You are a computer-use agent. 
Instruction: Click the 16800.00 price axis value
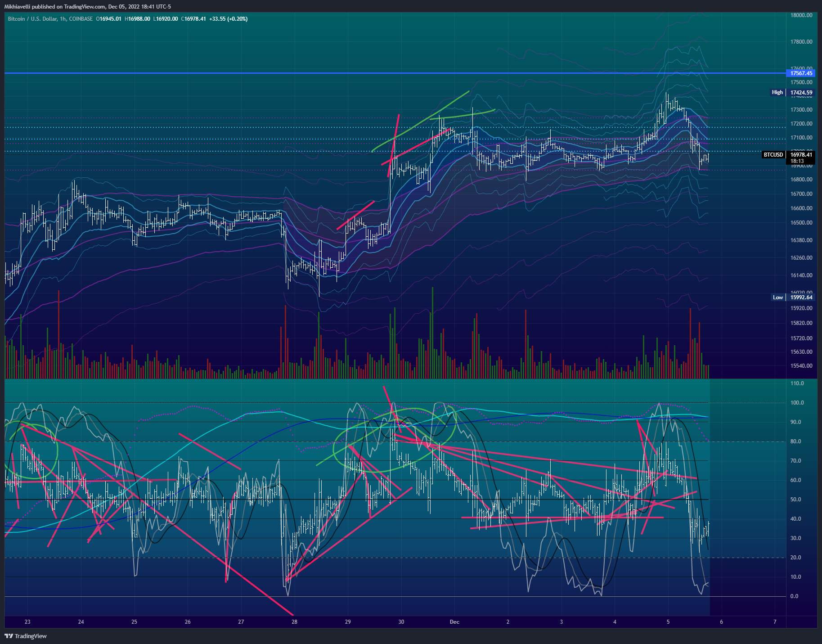[801, 180]
